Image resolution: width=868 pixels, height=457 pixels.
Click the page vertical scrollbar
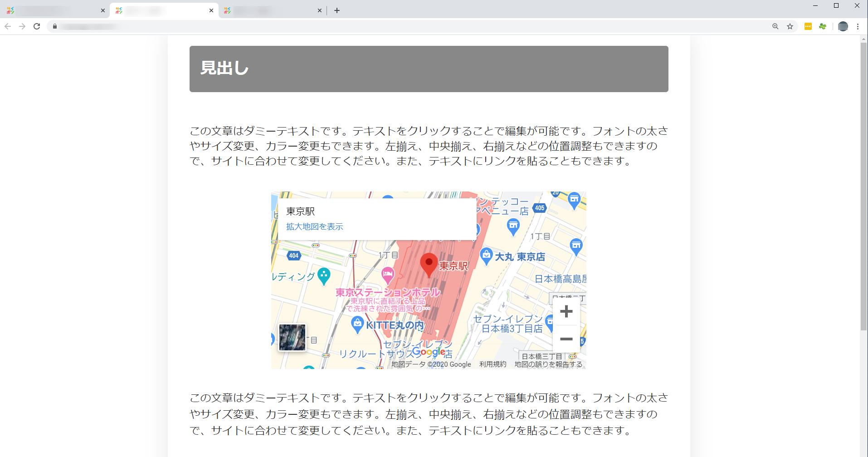point(863,186)
